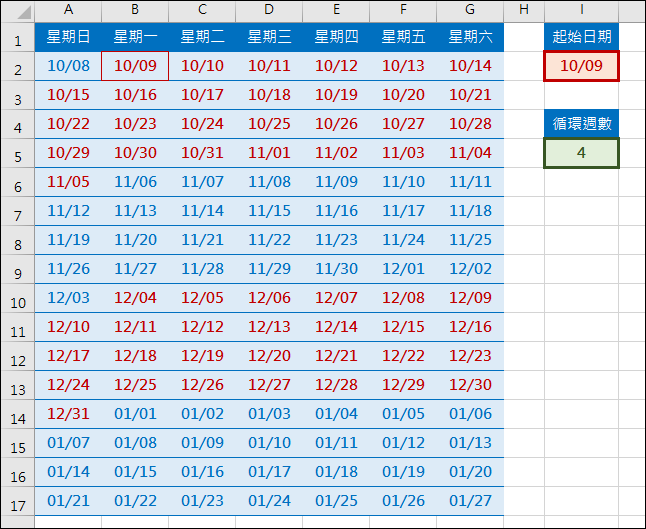This screenshot has height=529, width=646.
Task: Click the start date 10/09 input cell in column I
Action: point(581,66)
